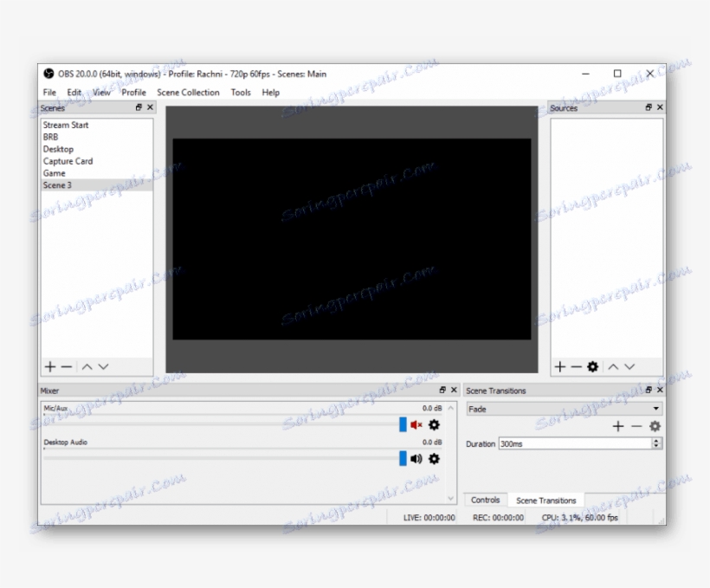
Task: Open Desktop Audio settings gear in the Mixer
Action: (433, 459)
